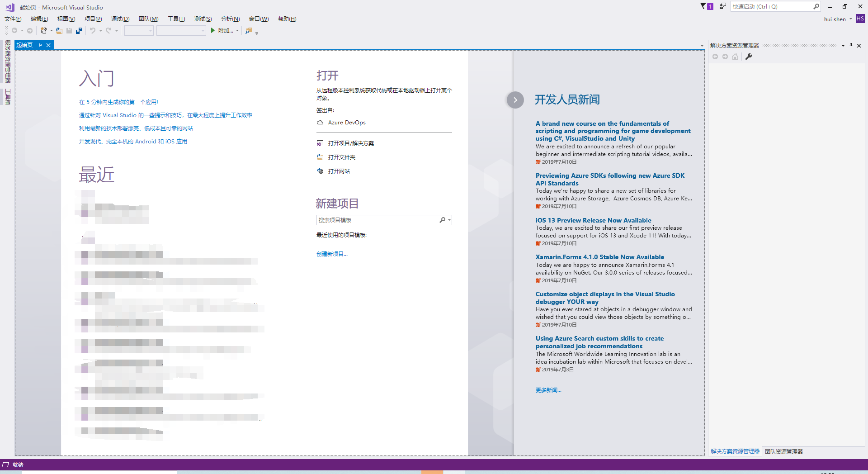
Task: Click the 更多新闻... link
Action: click(x=548, y=390)
